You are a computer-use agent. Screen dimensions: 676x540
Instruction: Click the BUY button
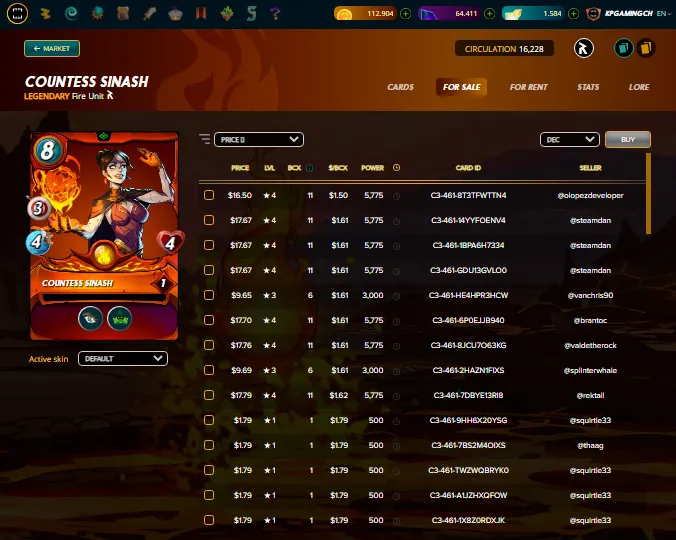tap(628, 139)
